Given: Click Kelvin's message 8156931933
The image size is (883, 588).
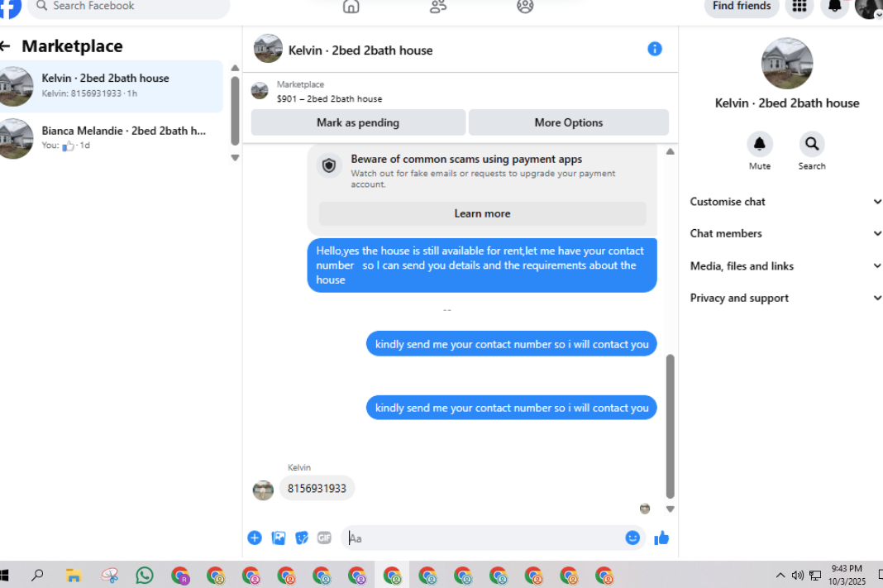Looking at the screenshot, I should click(x=317, y=488).
